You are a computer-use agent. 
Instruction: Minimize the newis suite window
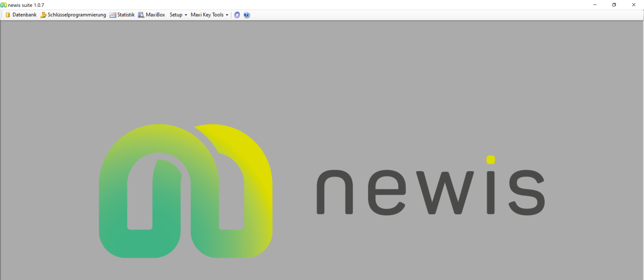click(595, 5)
